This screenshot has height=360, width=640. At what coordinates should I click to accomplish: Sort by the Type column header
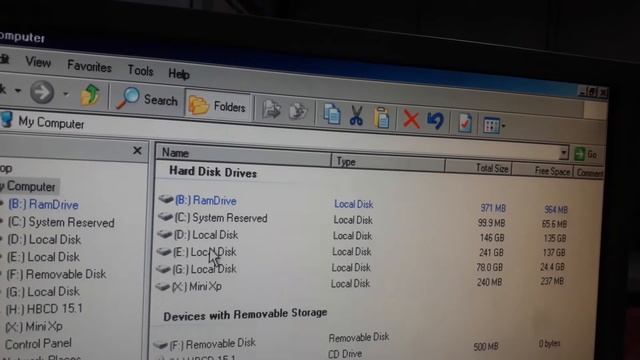click(387, 162)
